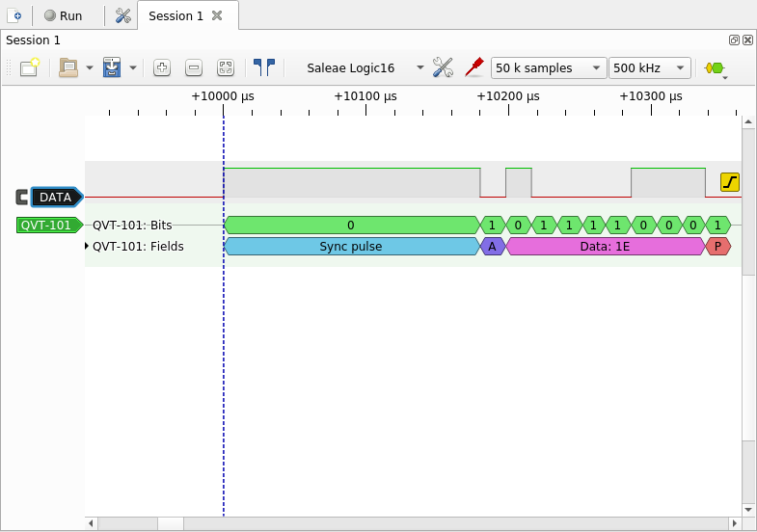Toggle the cursors display icon
Image resolution: width=757 pixels, height=532 pixels.
[x=263, y=67]
